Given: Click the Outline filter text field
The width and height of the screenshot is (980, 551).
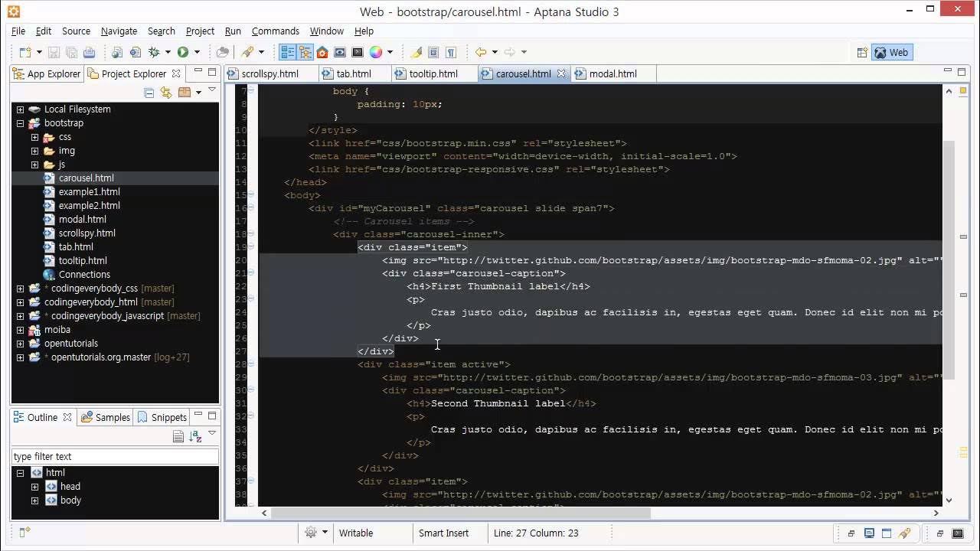Looking at the screenshot, I should pos(115,456).
